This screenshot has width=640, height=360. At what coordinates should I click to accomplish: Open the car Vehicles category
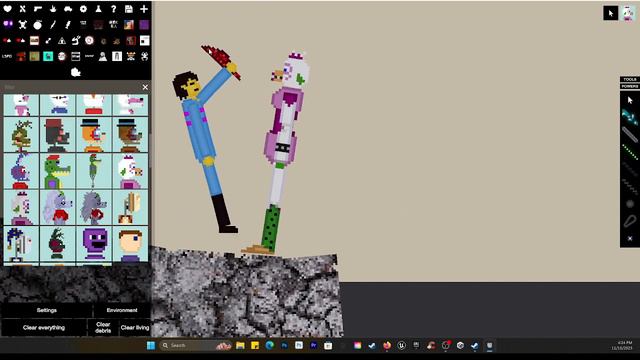(68, 9)
